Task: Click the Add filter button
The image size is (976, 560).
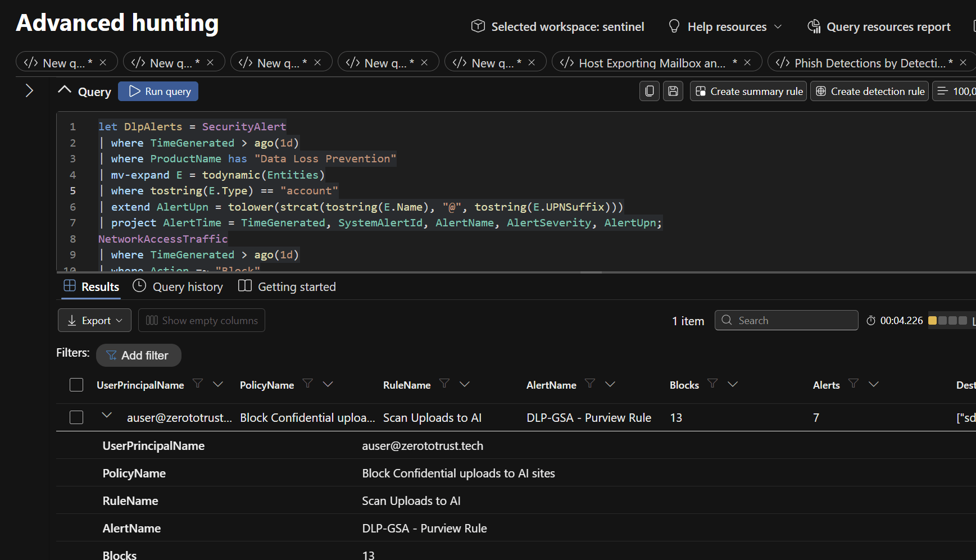Action: [138, 355]
